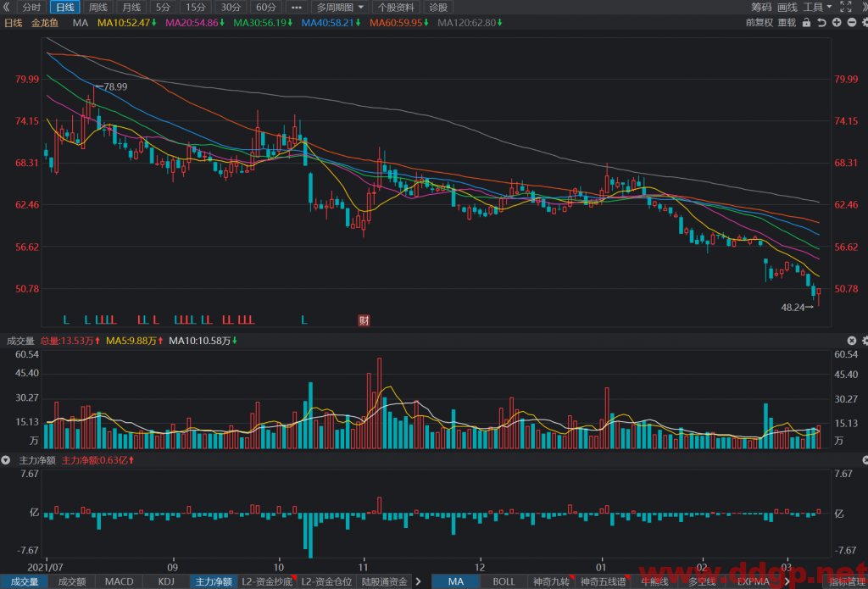Select the 5分 period tab
Image resolution: width=868 pixels, height=589 pixels.
point(164,7)
